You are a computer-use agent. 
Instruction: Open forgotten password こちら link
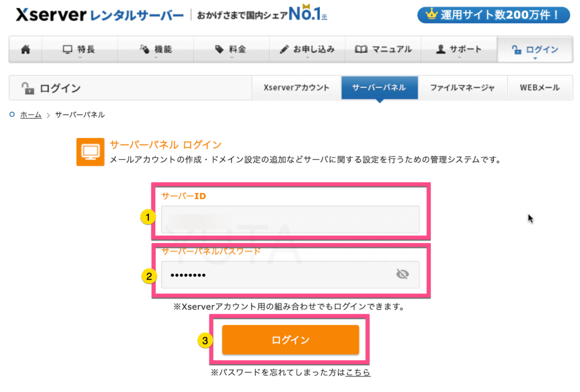[x=358, y=372]
